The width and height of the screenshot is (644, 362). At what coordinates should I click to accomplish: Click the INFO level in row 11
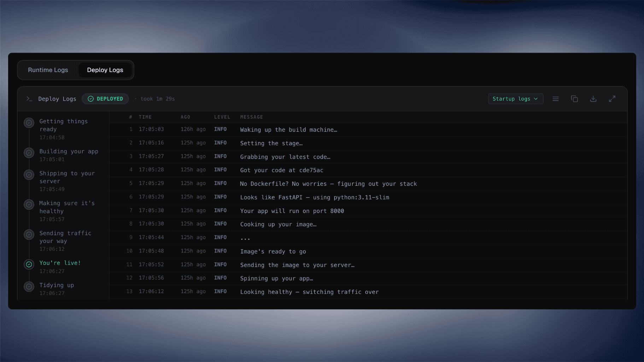(220, 265)
